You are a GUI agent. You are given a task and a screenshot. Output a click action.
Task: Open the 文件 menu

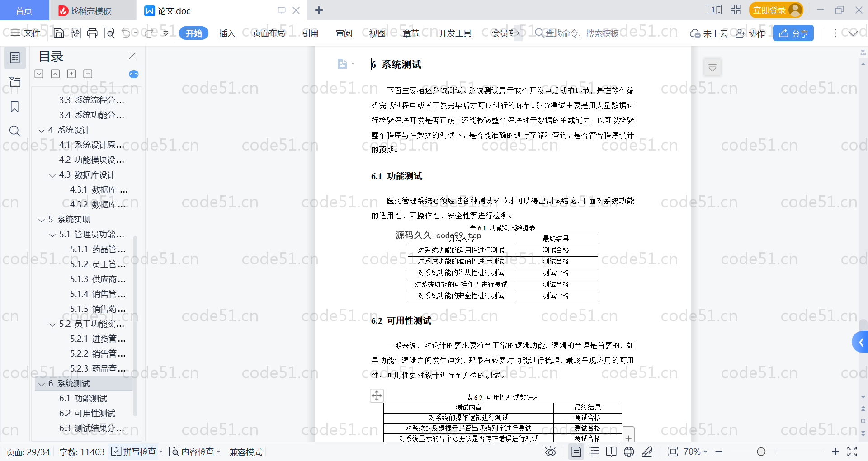(26, 33)
